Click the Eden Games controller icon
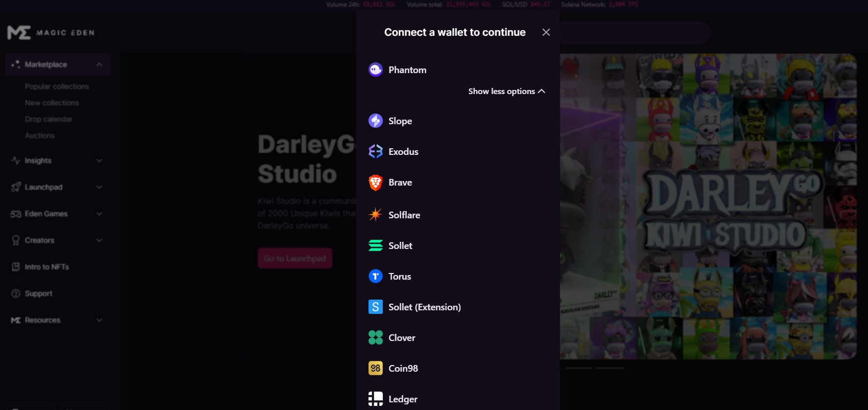The height and width of the screenshot is (410, 868). tap(16, 214)
